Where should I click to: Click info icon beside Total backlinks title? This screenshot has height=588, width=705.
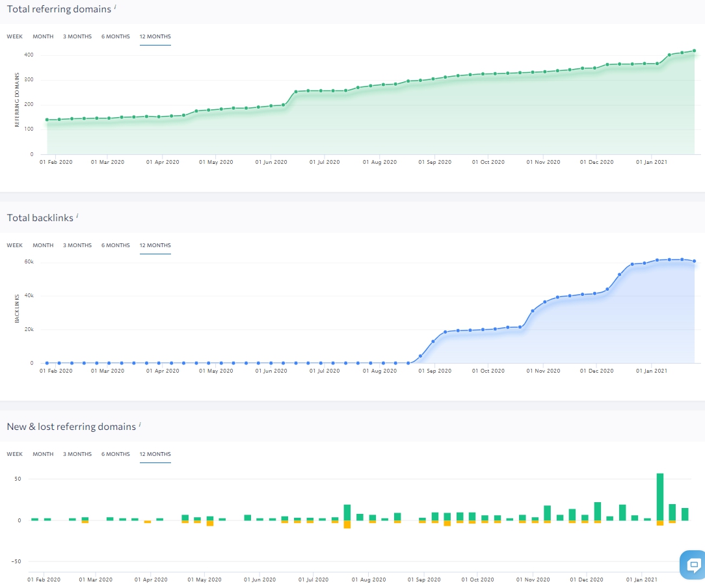tap(77, 217)
